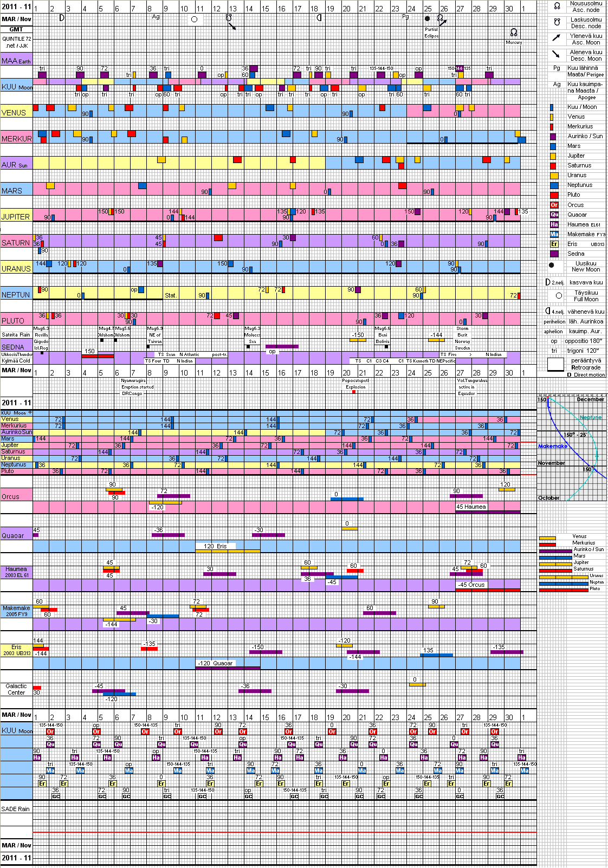Click the '45 Haumea' label in Orcus row

click(x=471, y=507)
